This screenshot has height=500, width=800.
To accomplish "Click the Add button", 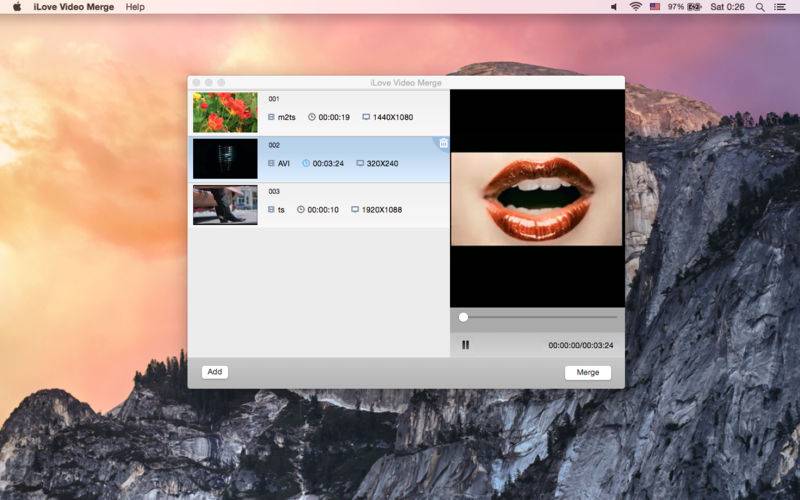I will click(215, 372).
